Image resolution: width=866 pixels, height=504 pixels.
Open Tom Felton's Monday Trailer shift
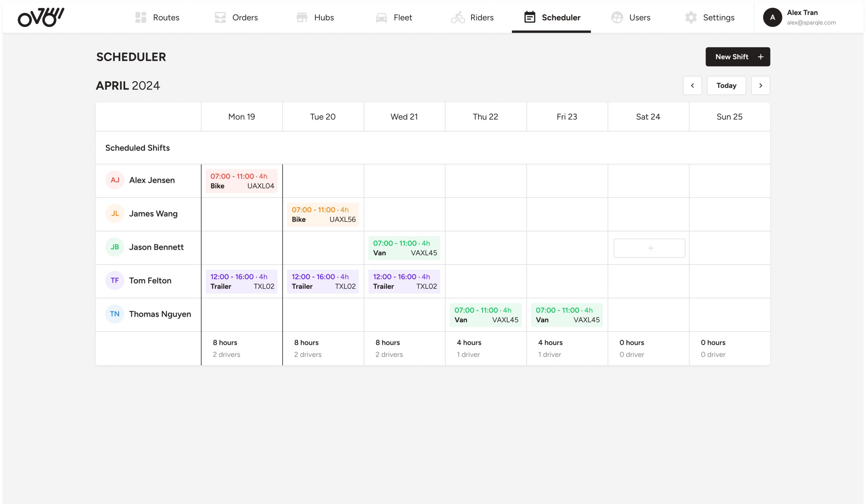(241, 281)
